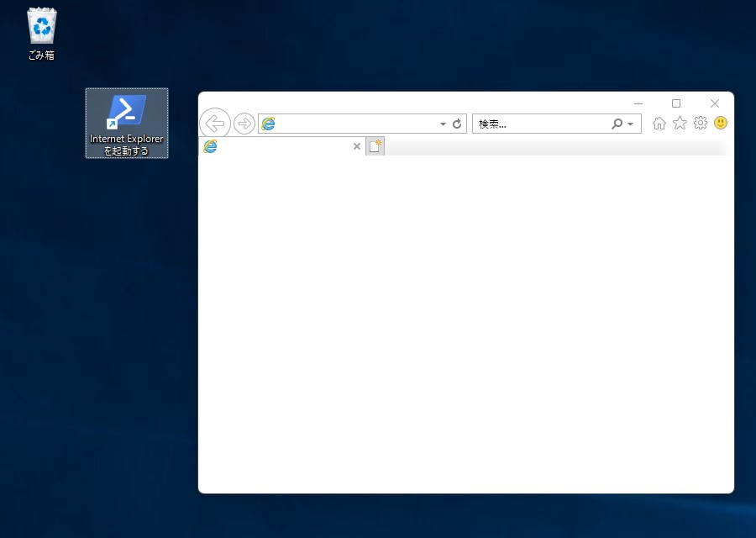756x538 pixels.
Task: Navigate forward with the forward arrow
Action: click(x=244, y=123)
